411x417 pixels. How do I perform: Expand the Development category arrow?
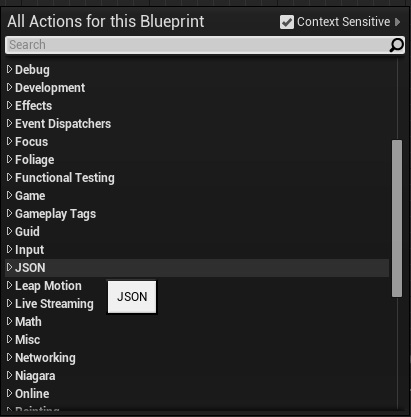[x=9, y=87]
